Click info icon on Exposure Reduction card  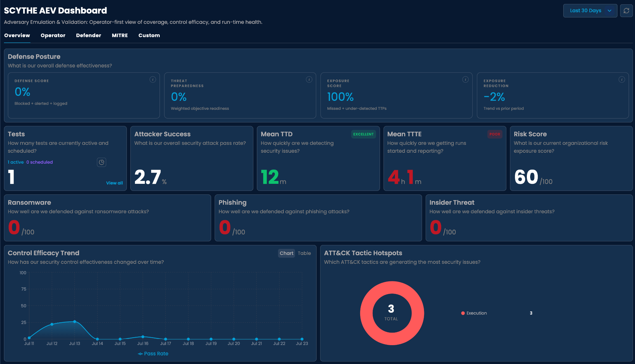622,79
